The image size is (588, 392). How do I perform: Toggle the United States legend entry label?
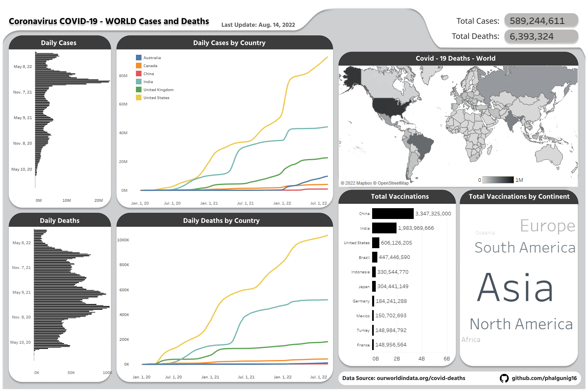157,98
